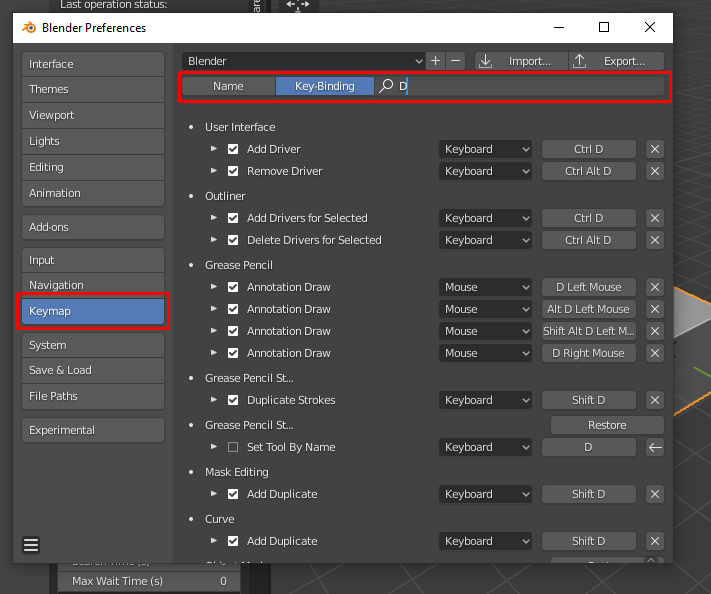Remove Alt D Left Mouse Annotation item
Viewport: 711px width, 594px height.
coord(655,309)
